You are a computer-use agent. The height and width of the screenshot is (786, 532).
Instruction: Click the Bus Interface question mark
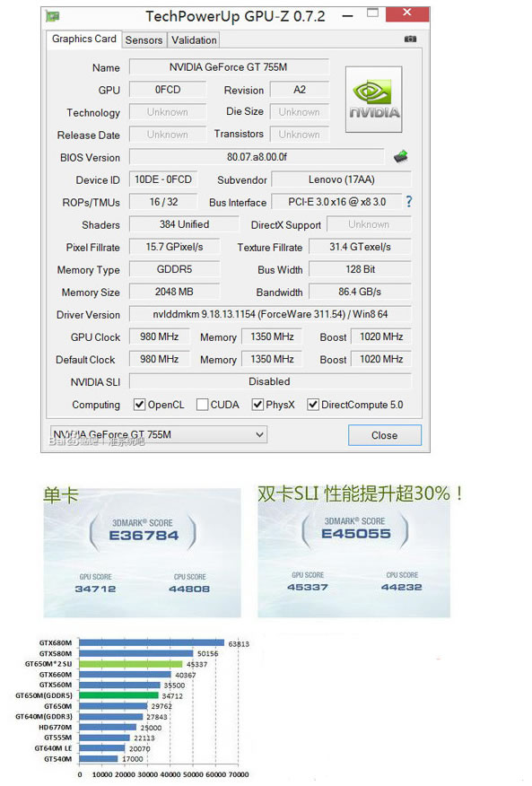coord(409,202)
